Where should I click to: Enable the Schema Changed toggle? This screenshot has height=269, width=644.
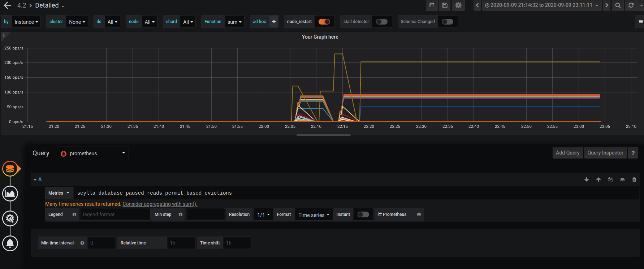(x=448, y=22)
